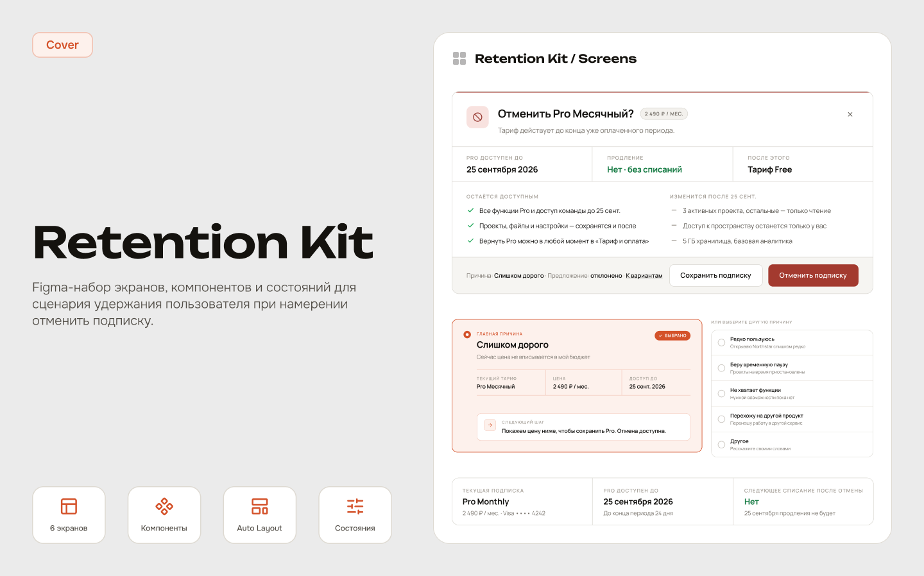This screenshot has height=576, width=924.
Task: Click the layout icon above 6 экранов
Action: [x=69, y=507]
